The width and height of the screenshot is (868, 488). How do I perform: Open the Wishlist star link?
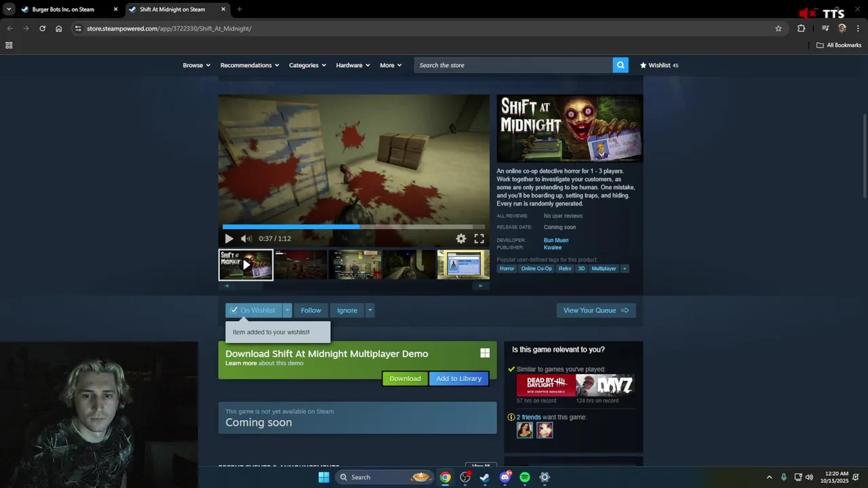659,65
